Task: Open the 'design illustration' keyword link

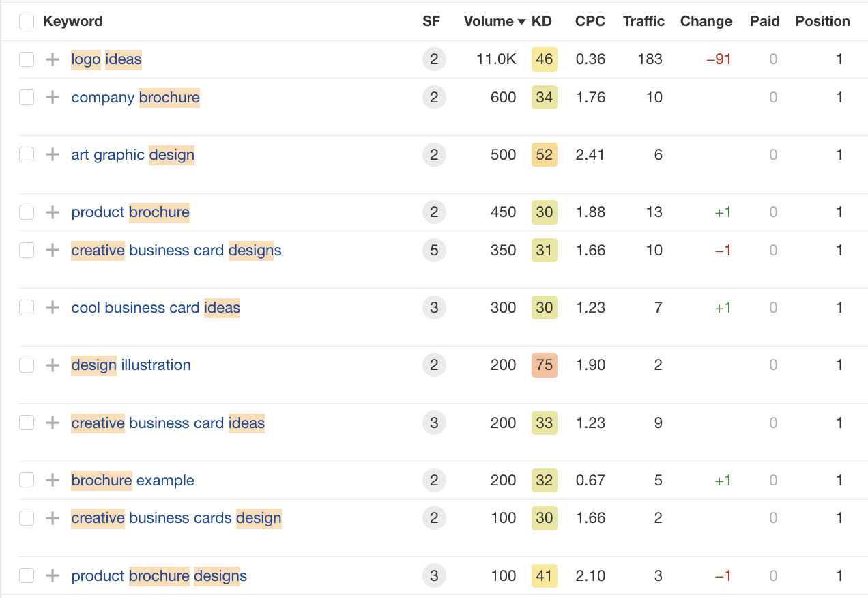Action: [131, 365]
